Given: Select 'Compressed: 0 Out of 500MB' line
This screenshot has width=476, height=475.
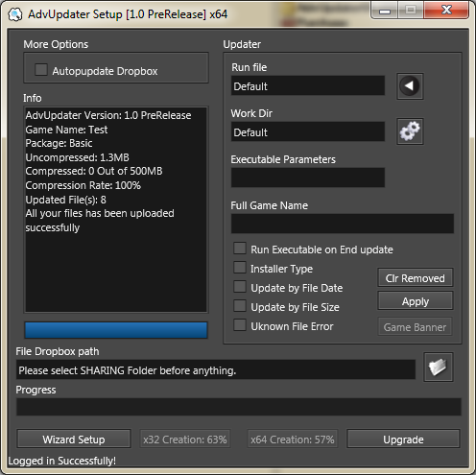Looking at the screenshot, I should tap(94, 171).
